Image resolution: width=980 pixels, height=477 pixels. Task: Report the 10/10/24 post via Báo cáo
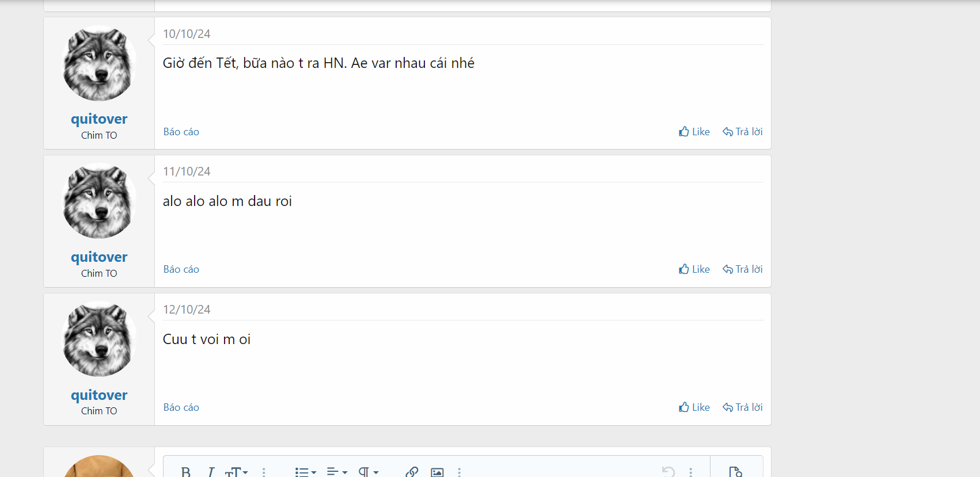tap(181, 132)
